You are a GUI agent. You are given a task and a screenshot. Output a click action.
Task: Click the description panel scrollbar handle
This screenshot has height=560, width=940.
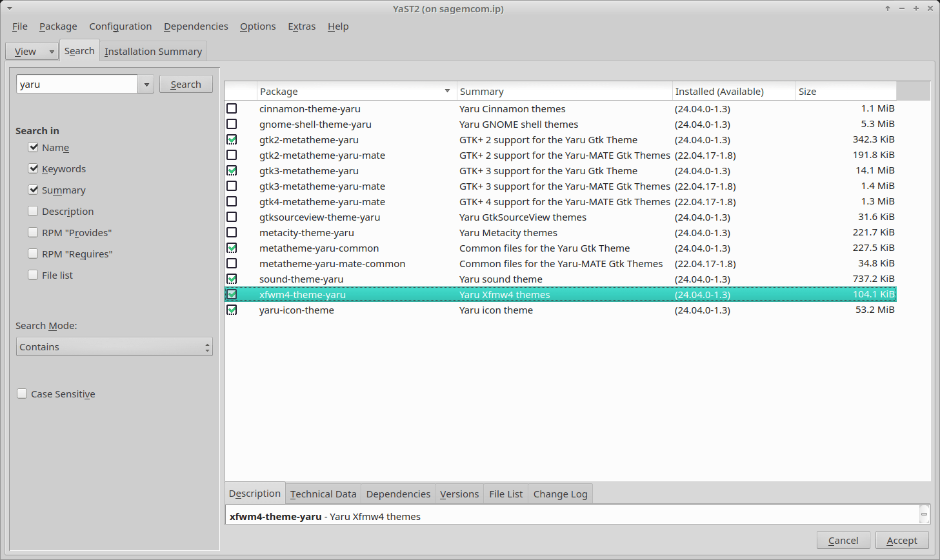coord(924,514)
